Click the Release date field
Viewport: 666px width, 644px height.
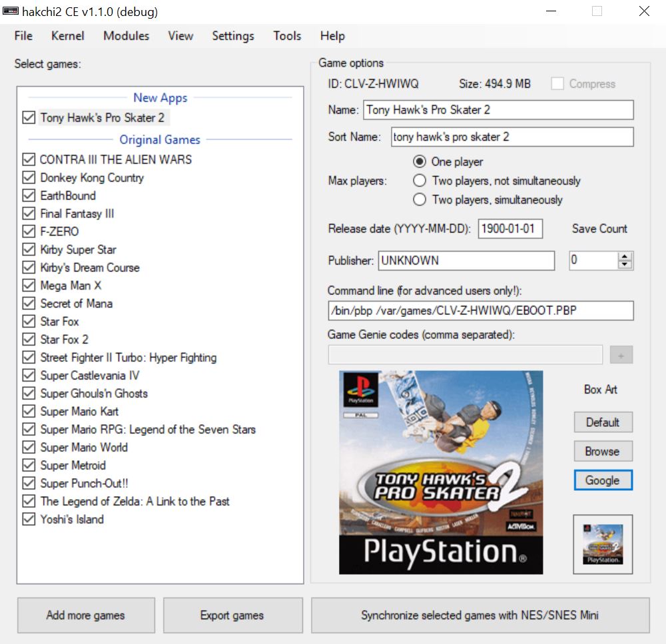click(x=510, y=228)
